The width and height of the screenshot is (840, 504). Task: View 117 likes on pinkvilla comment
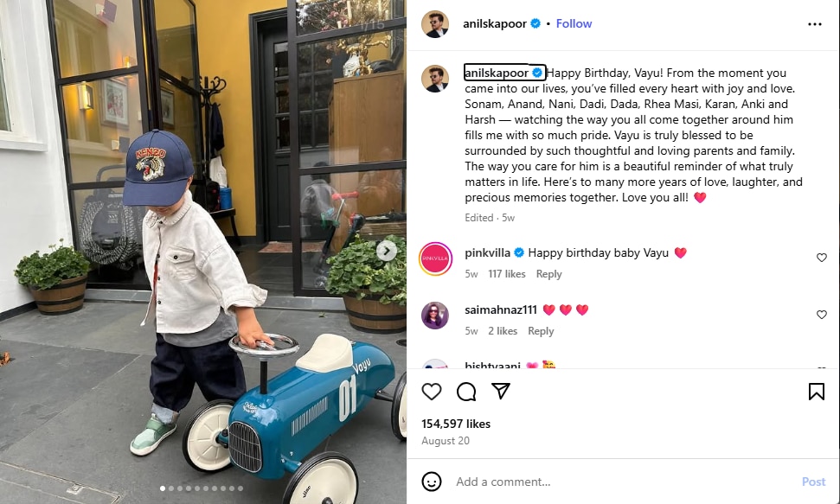pos(506,274)
